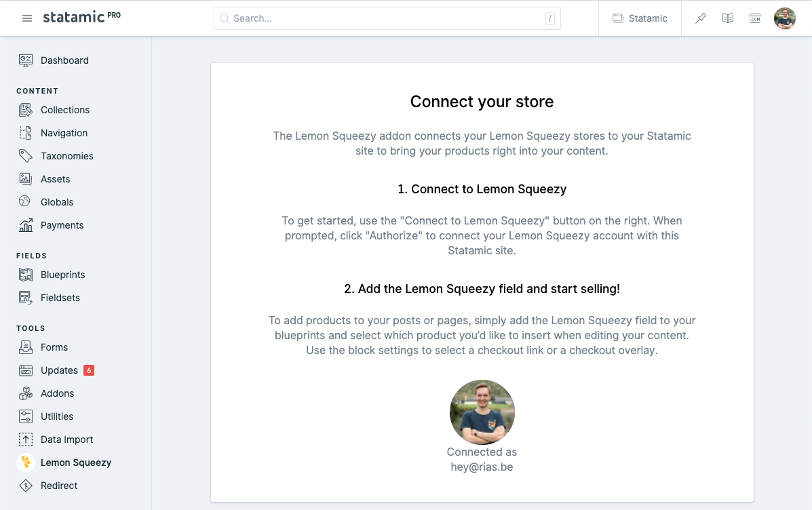Click the Data Import upload icon
The width and height of the screenshot is (812, 510).
pyautogui.click(x=25, y=439)
